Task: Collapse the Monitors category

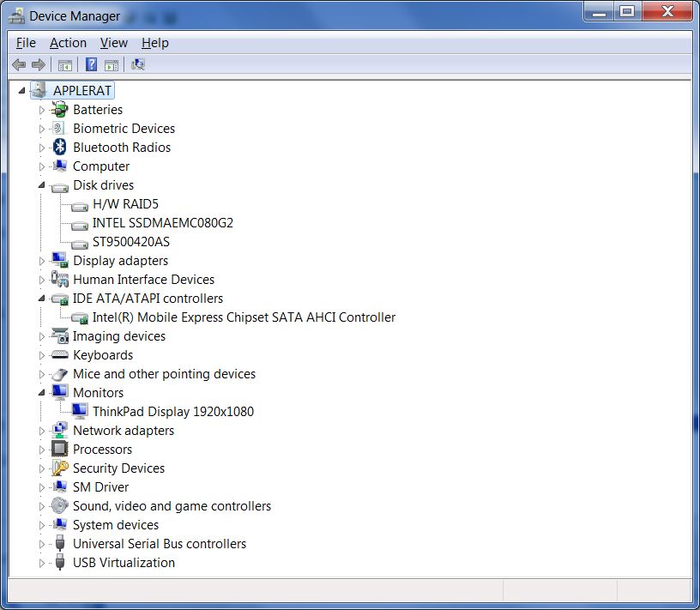Action: 41,393
